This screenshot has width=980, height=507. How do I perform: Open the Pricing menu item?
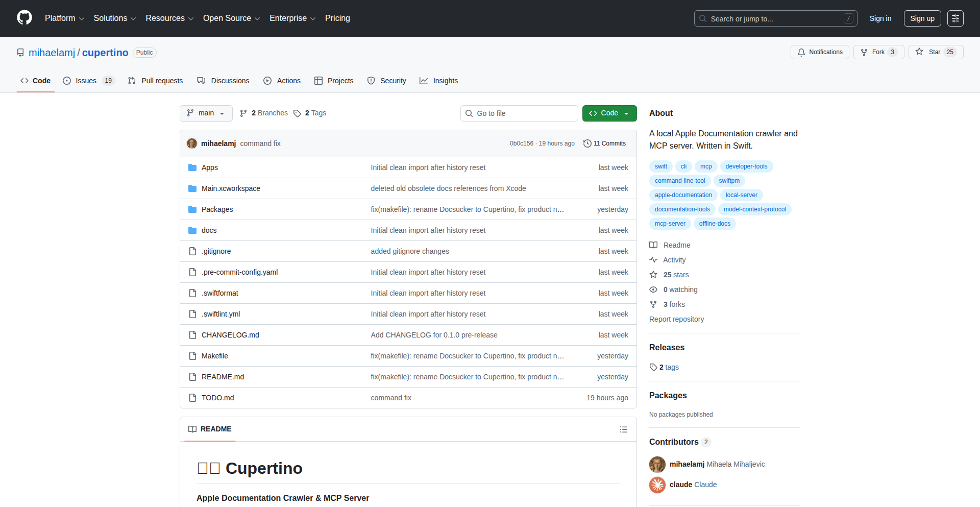pyautogui.click(x=337, y=18)
